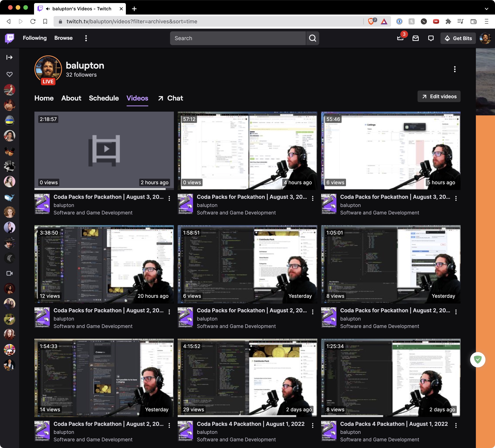
Task: Open the three-dot menu beside Browse
Action: coord(86,38)
